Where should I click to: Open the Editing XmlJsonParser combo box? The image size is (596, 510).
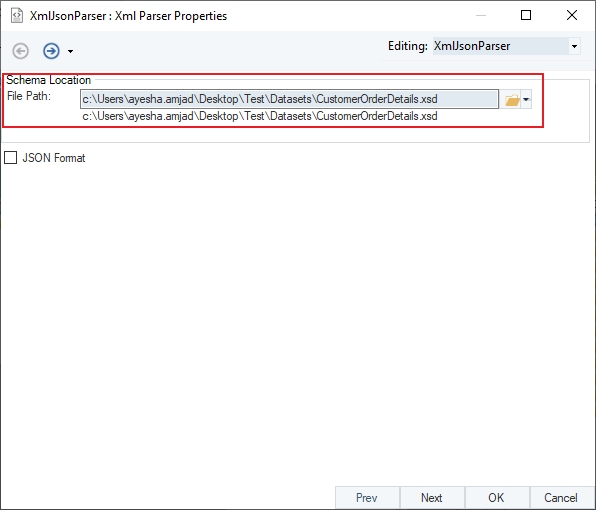pyautogui.click(x=506, y=46)
